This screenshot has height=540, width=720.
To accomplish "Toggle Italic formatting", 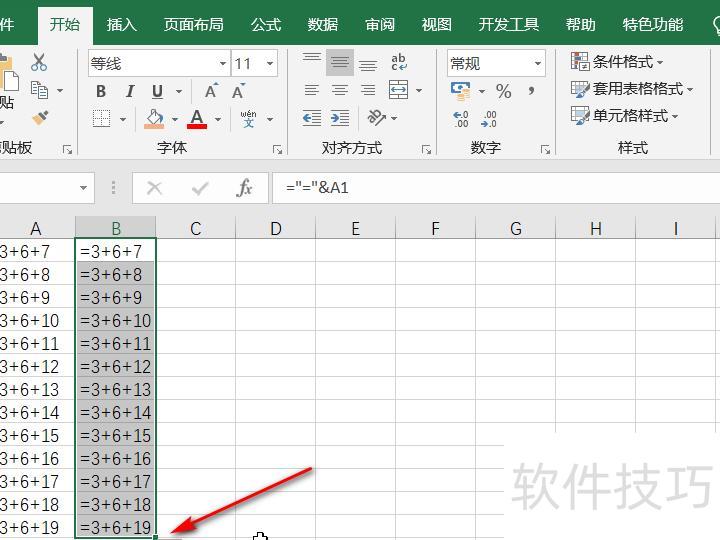I will (x=130, y=91).
